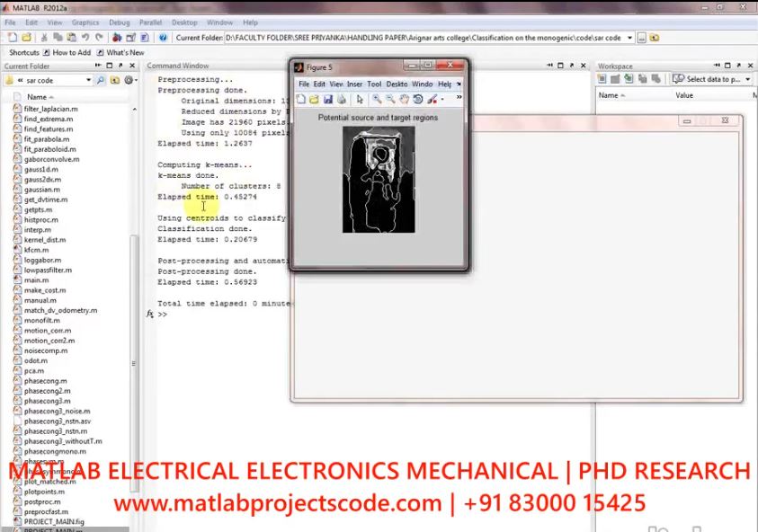Viewport: 758px width, 532px height.
Task: Open the Simulink icon in MATLAB toolbar
Action: point(115,38)
